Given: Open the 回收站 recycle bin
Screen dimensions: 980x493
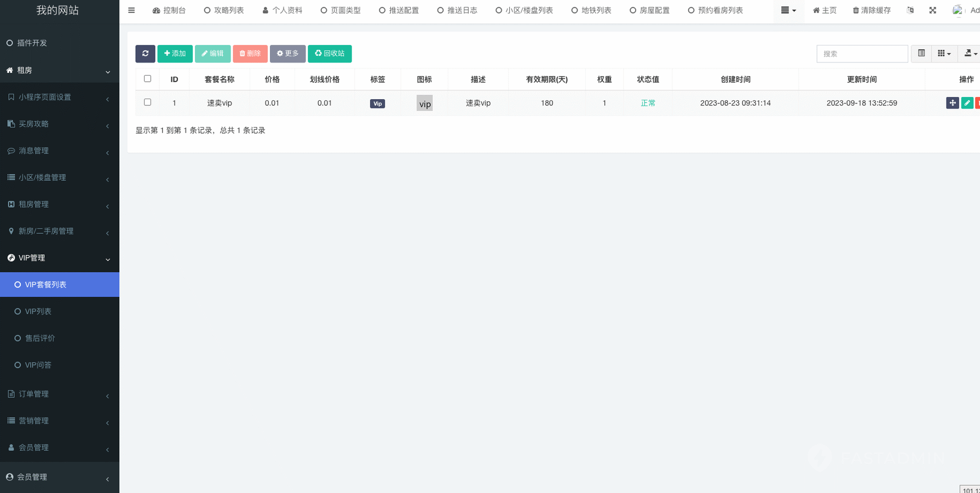Looking at the screenshot, I should pyautogui.click(x=330, y=54).
